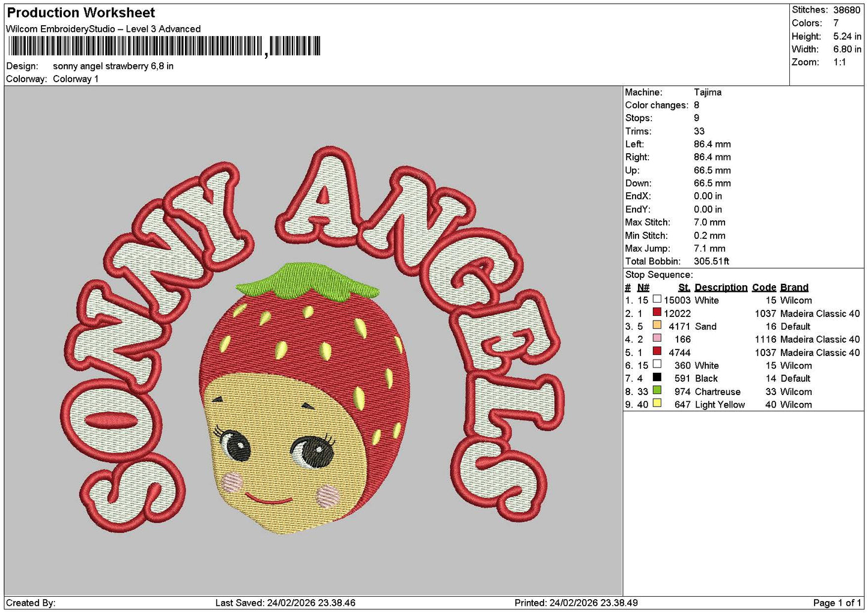Click the 'Light Yellow' description text
868x613 pixels.
(720, 405)
